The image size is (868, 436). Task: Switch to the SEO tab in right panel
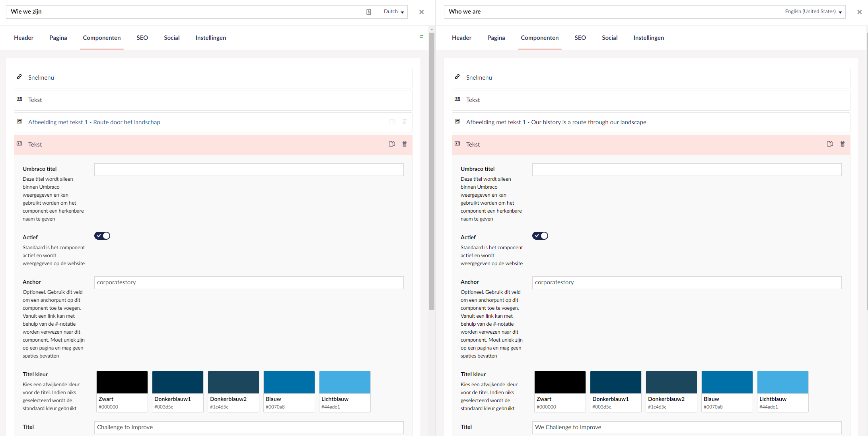coord(579,37)
